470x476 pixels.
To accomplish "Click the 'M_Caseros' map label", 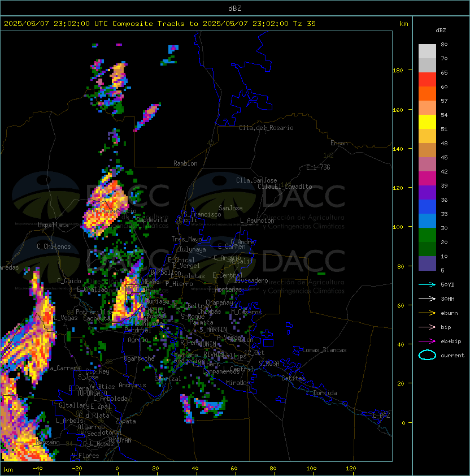I will pos(246,311).
